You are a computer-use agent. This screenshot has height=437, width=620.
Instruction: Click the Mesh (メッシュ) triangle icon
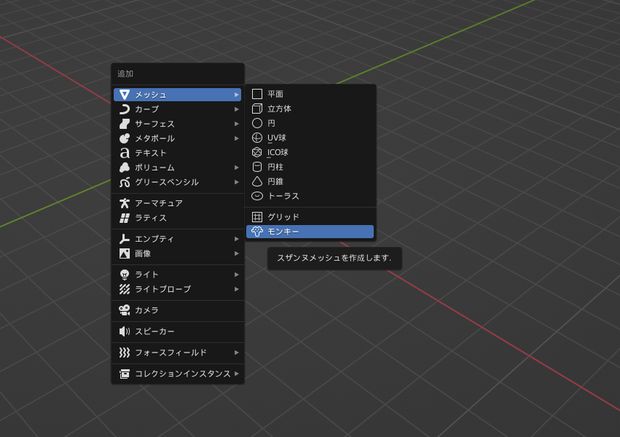tap(125, 95)
